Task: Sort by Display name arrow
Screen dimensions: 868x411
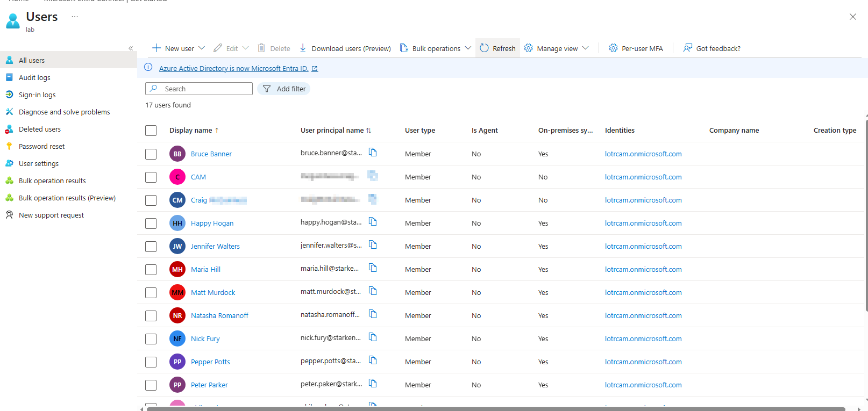Action: 217,131
